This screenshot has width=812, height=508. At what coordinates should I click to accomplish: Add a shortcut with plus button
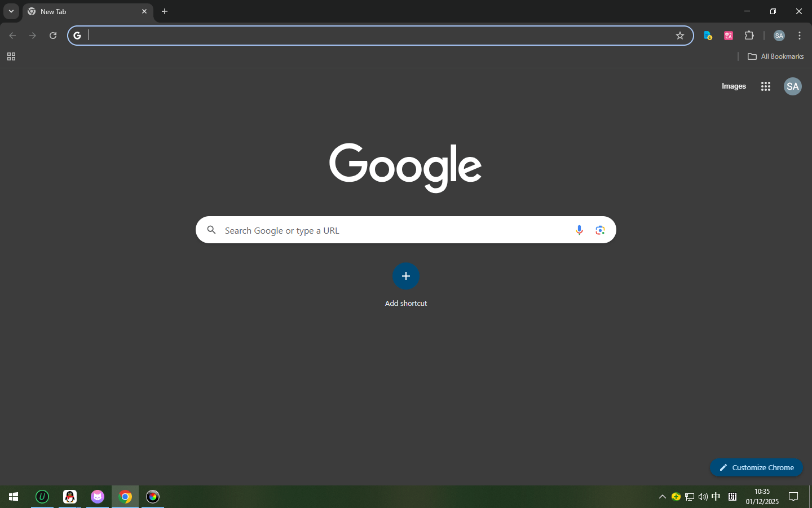coord(406,276)
